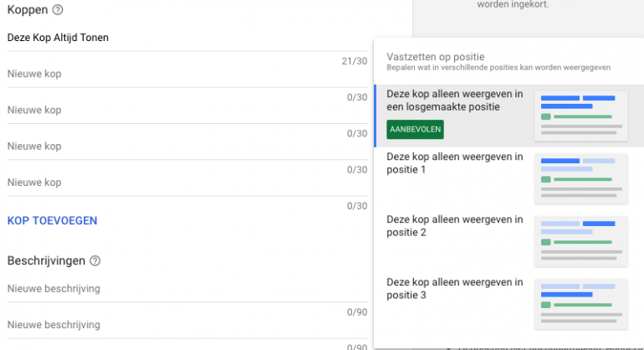The width and height of the screenshot is (644, 350).
Task: Open the help icon beside Beschrijvingen
Action: pos(95,260)
